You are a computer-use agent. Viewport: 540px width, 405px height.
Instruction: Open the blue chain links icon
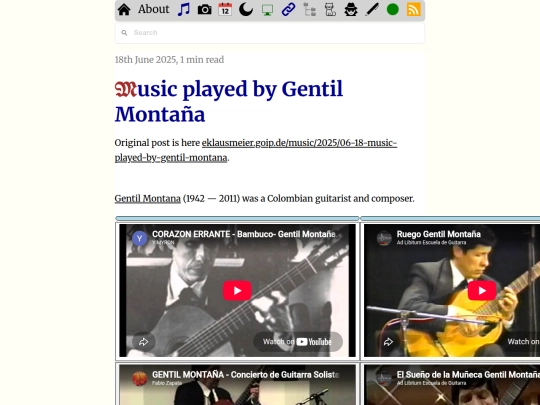pyautogui.click(x=288, y=10)
